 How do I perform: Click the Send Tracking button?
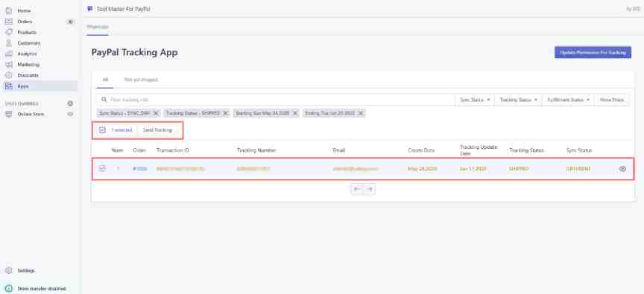(x=157, y=130)
